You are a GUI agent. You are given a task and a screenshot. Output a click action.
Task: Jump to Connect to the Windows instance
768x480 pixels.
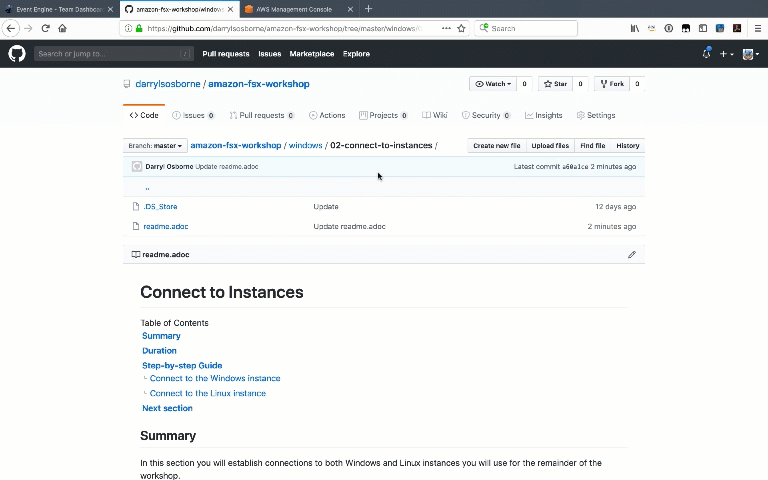215,378
